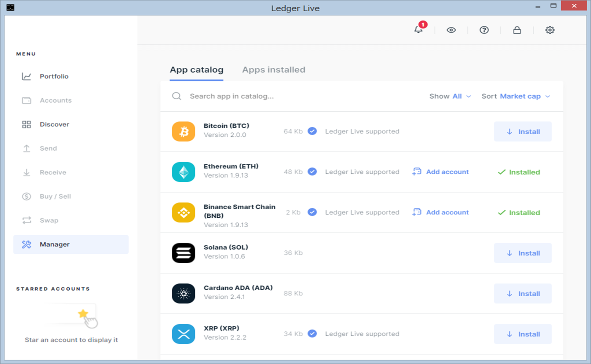Viewport: 591px width, 364px height.
Task: Click the Discover grid icon
Action: tap(26, 124)
